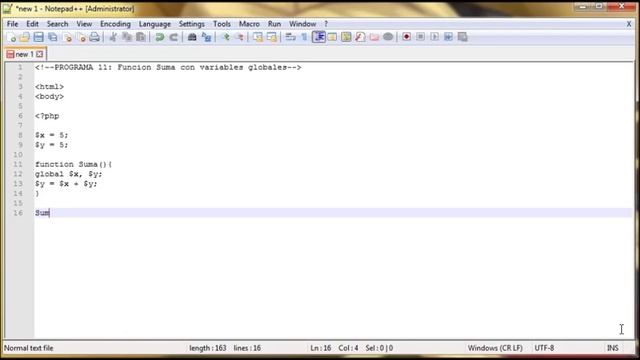Open Replace toolbar icon
Screen dimensions: 640x360
pos(207,38)
